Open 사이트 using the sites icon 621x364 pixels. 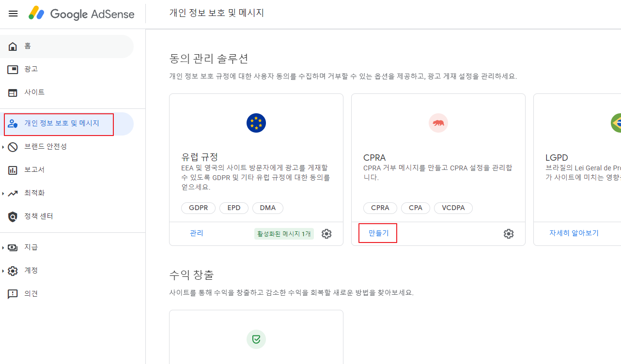(12, 92)
